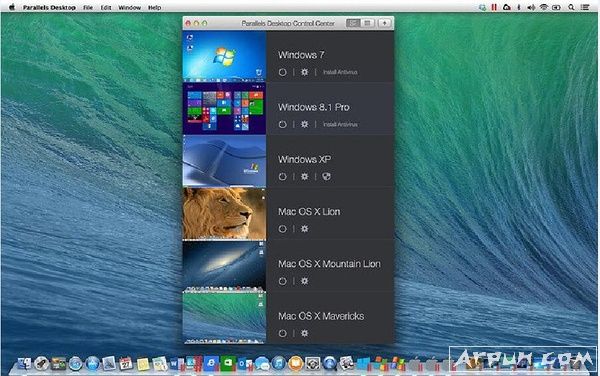The height and width of the screenshot is (376, 600).
Task: Open the App Store from the Dock
Action: [x=92, y=363]
